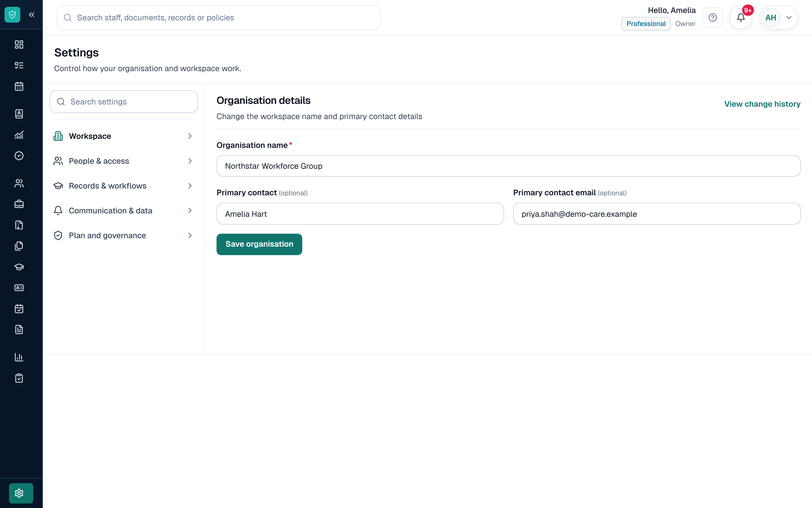Open the ID card icon in sidebar
This screenshot has width=812, height=508.
[x=19, y=288]
